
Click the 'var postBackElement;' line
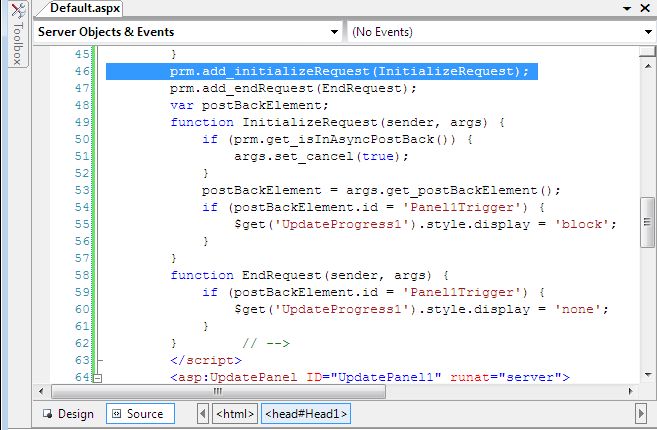[249, 105]
